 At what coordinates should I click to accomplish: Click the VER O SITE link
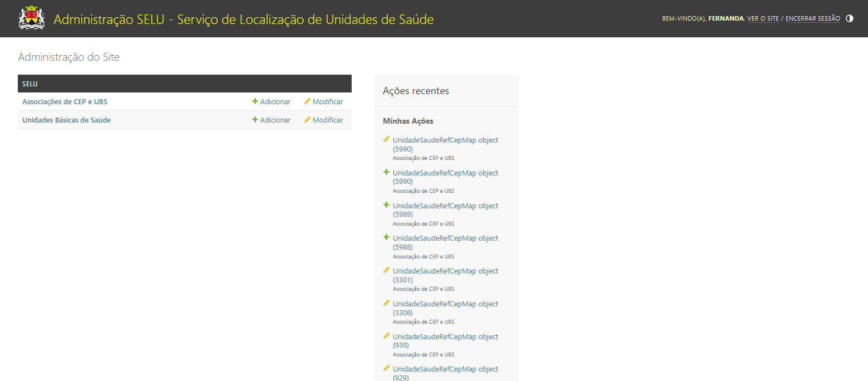763,18
